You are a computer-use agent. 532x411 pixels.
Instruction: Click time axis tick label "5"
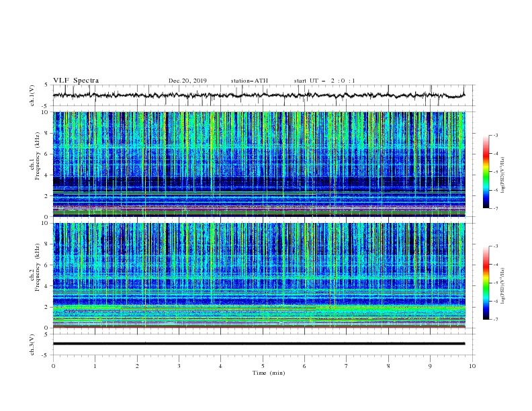pos(263,366)
